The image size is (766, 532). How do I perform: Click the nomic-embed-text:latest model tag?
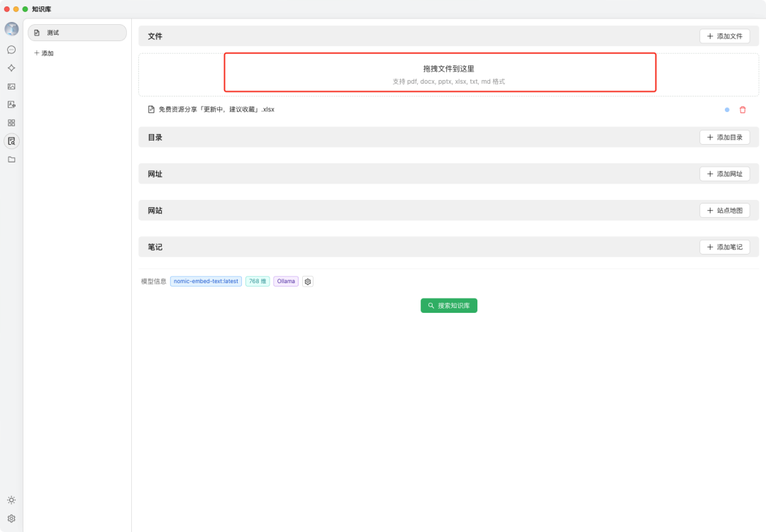206,282
